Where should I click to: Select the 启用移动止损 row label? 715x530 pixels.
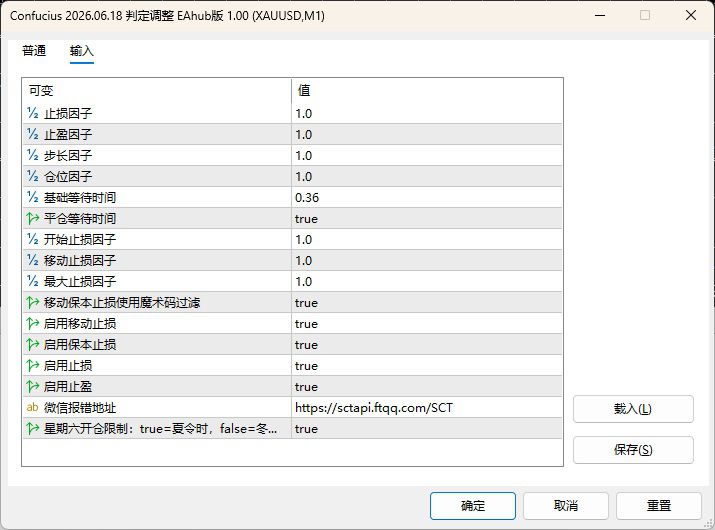click(80, 323)
